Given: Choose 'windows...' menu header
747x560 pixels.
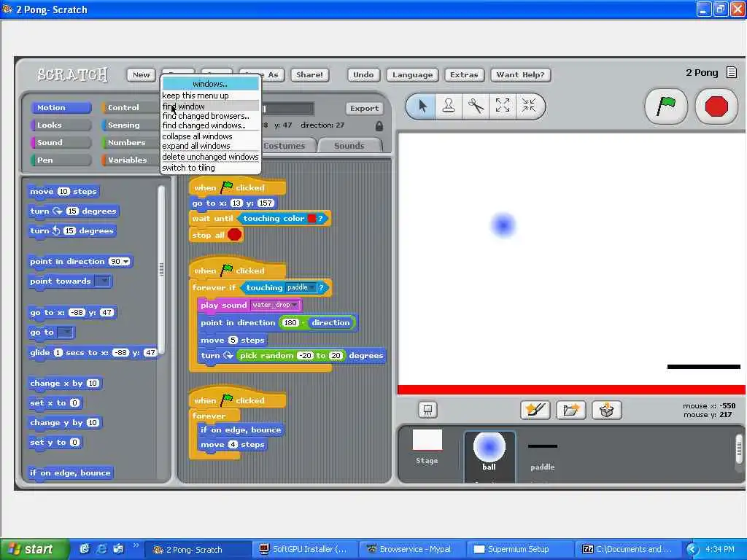Looking at the screenshot, I should [x=210, y=84].
